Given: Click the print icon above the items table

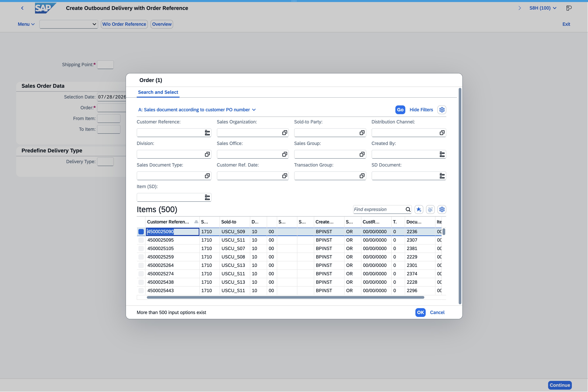Looking at the screenshot, I should 430,209.
